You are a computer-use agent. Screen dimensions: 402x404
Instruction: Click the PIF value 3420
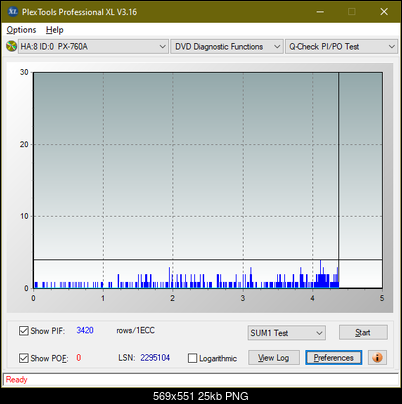point(85,330)
